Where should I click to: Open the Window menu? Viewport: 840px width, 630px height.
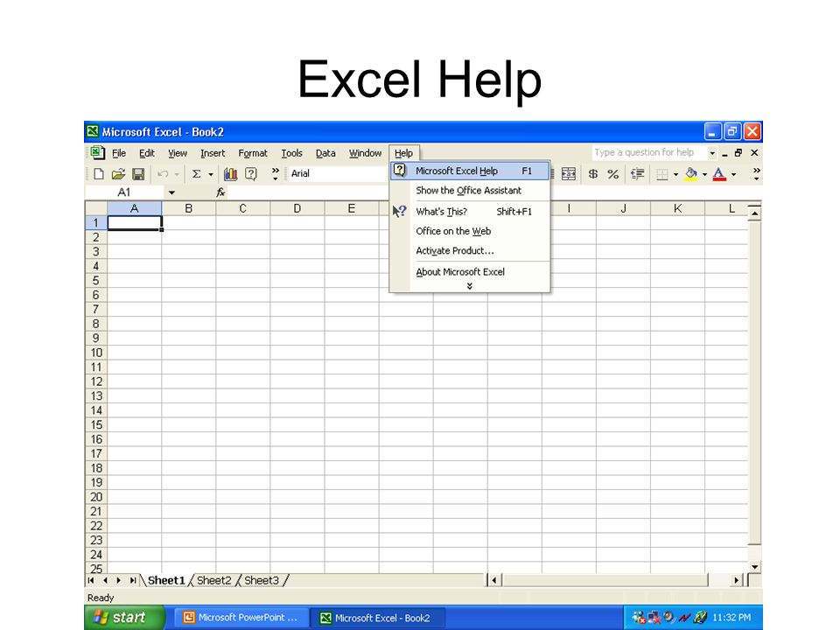pyautogui.click(x=366, y=153)
